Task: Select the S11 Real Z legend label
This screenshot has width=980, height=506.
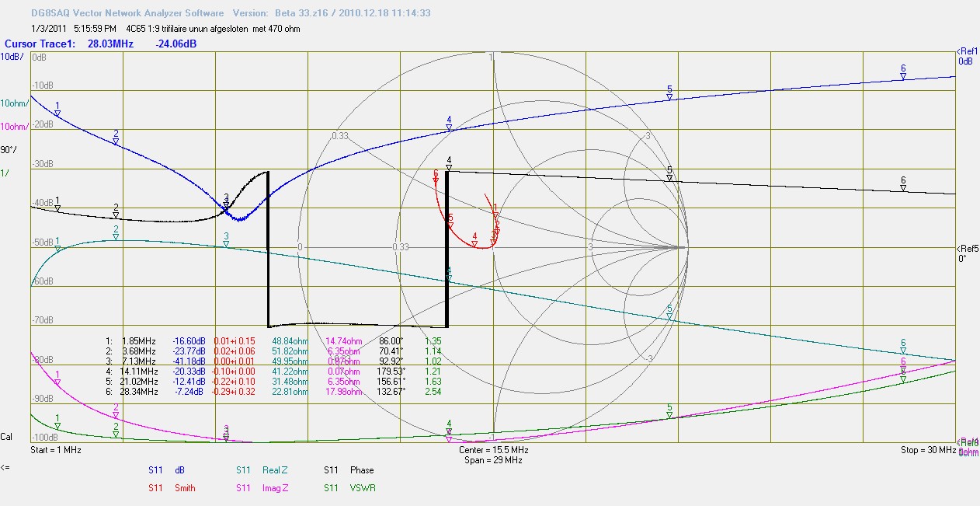Action: pos(261,470)
